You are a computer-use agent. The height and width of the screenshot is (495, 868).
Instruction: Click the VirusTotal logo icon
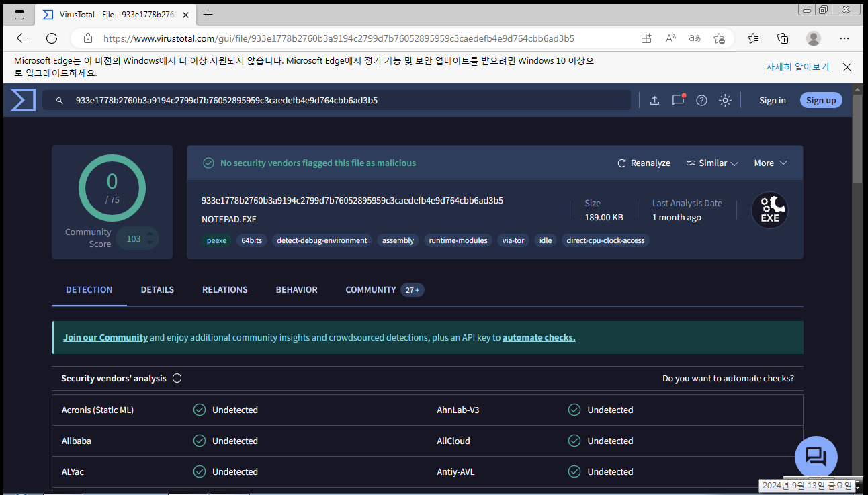[x=22, y=100]
